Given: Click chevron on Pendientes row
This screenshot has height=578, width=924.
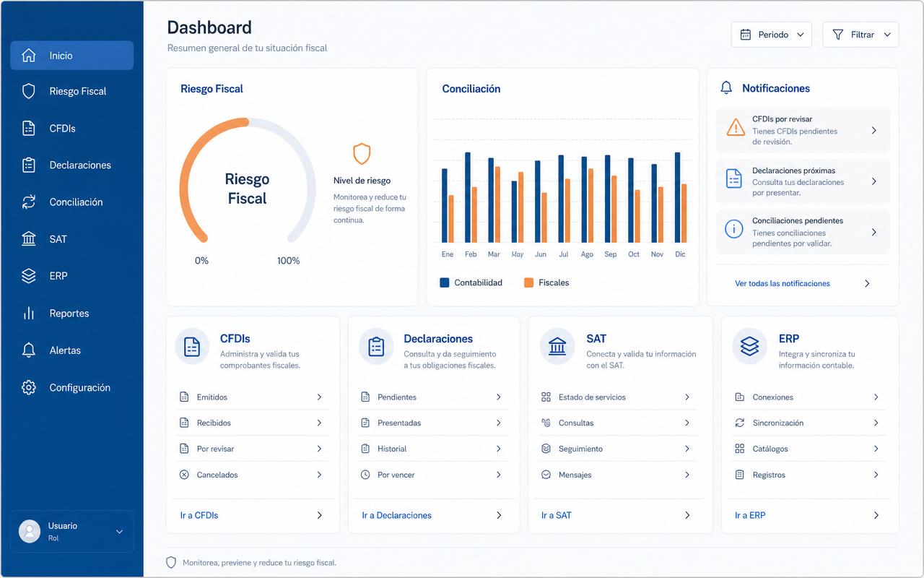Looking at the screenshot, I should tap(498, 397).
